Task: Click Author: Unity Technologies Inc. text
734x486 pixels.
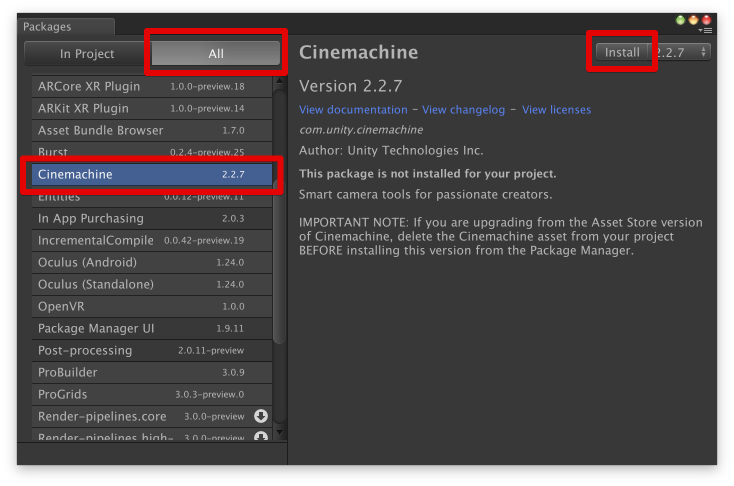Action: pos(391,150)
